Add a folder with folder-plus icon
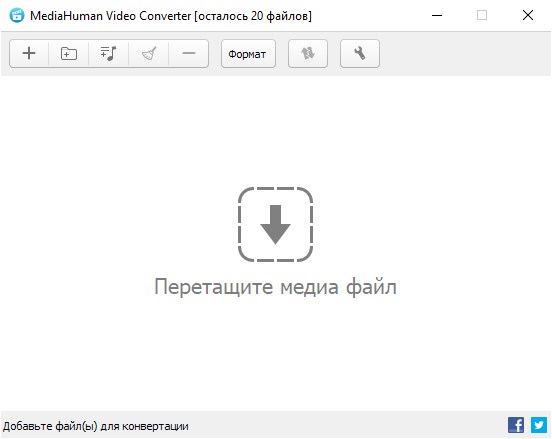552x439 pixels. point(69,54)
